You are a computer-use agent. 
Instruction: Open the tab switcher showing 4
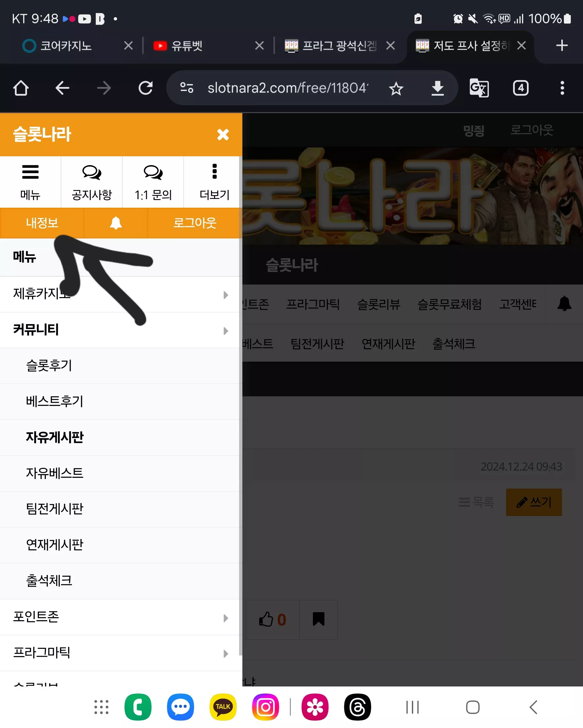click(520, 88)
